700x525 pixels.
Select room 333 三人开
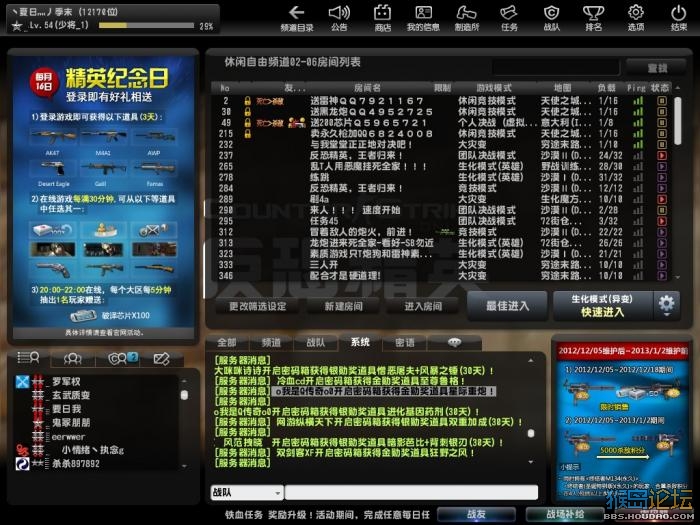tap(440, 265)
